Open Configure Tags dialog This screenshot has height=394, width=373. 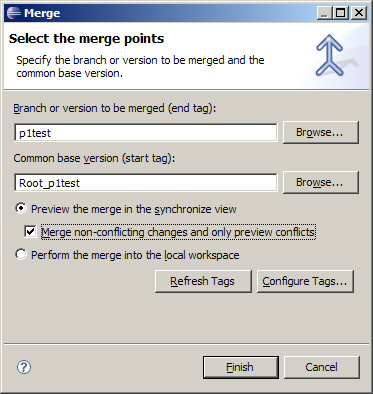pyautogui.click(x=305, y=281)
